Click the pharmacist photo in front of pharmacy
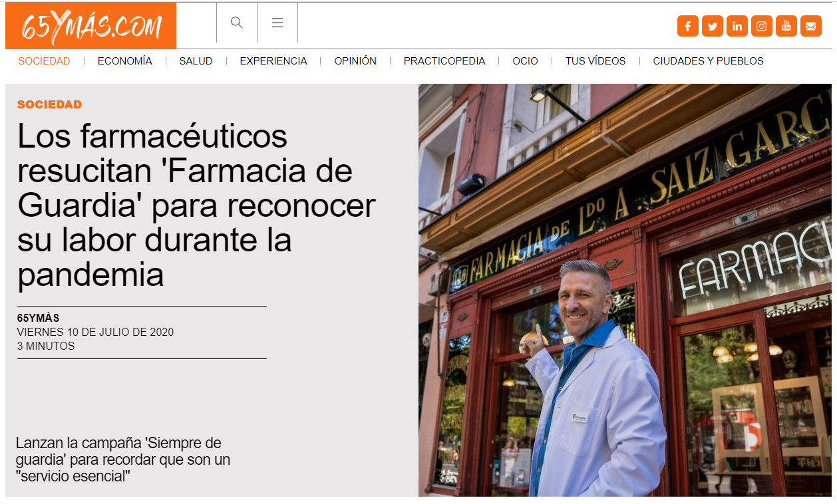The height and width of the screenshot is (504, 837). pyautogui.click(x=625, y=290)
